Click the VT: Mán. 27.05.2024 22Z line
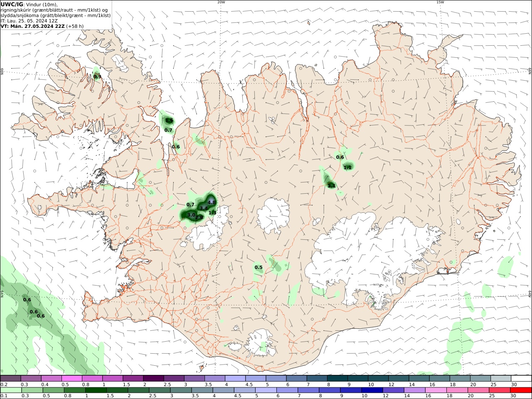Viewport: 532px width, 399px height. coord(32,26)
